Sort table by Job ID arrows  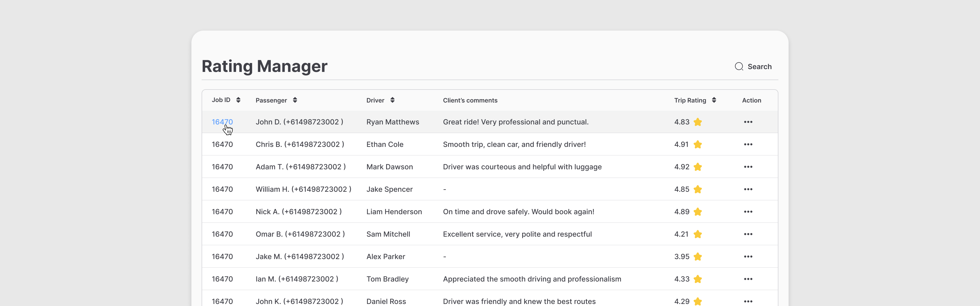click(x=238, y=100)
